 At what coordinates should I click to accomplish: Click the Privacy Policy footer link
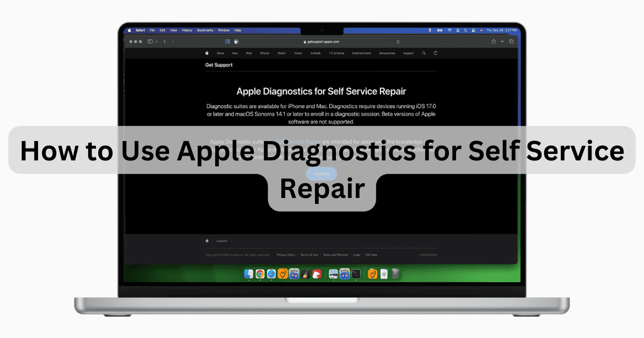286,255
